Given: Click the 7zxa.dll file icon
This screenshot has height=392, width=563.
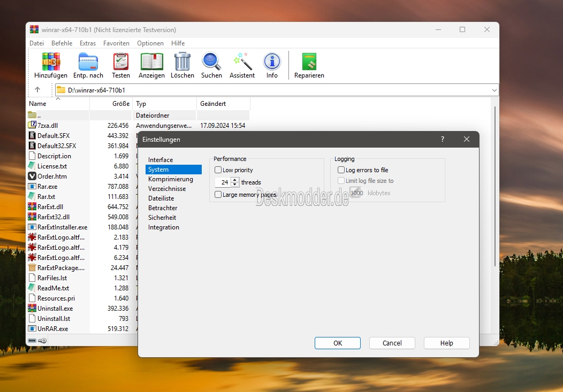Looking at the screenshot, I should tap(32, 125).
